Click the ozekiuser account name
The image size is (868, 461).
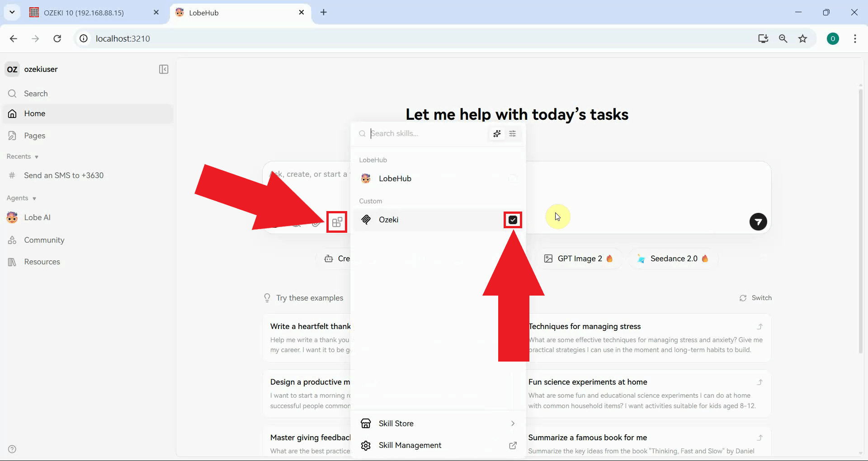pos(41,69)
